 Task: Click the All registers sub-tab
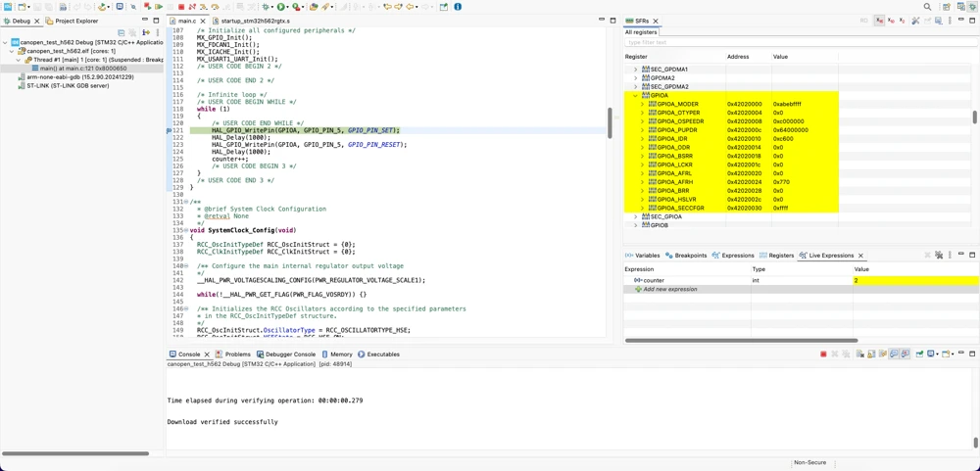[641, 32]
